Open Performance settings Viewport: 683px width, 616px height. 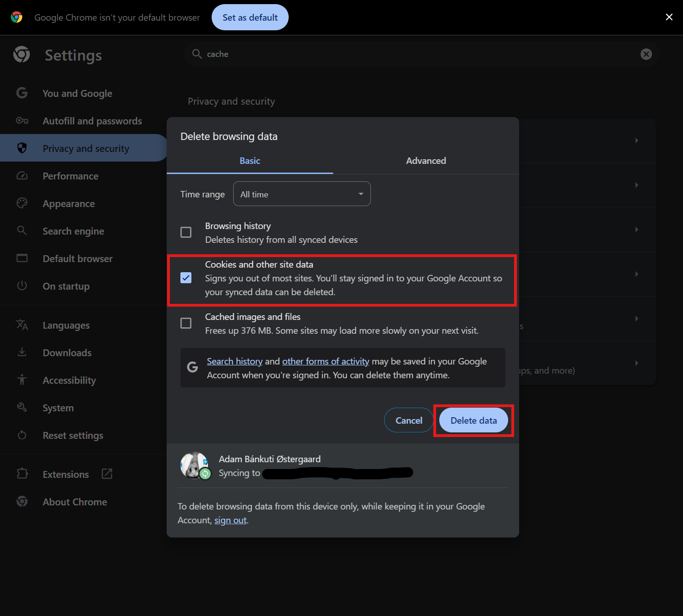click(x=70, y=176)
